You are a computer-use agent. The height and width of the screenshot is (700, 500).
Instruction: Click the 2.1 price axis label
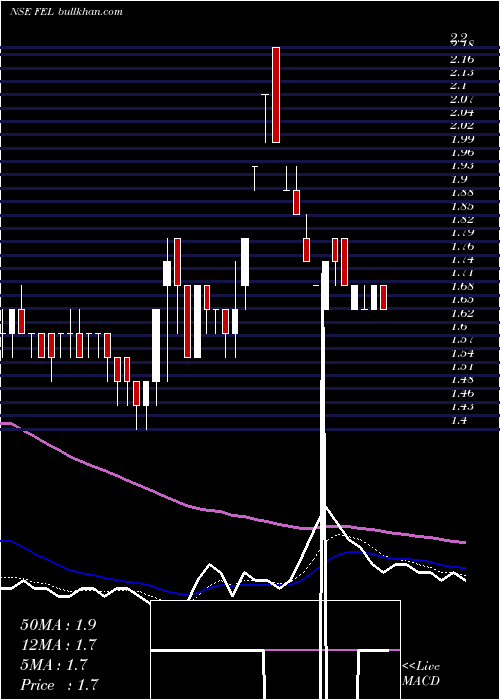coord(458,86)
